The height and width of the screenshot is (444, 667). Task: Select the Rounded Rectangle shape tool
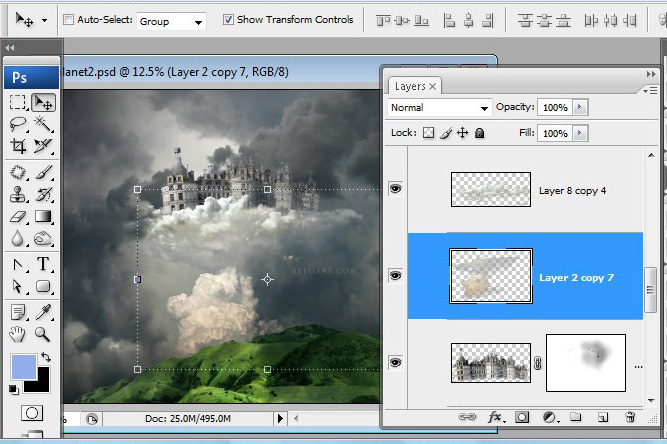[x=43, y=286]
